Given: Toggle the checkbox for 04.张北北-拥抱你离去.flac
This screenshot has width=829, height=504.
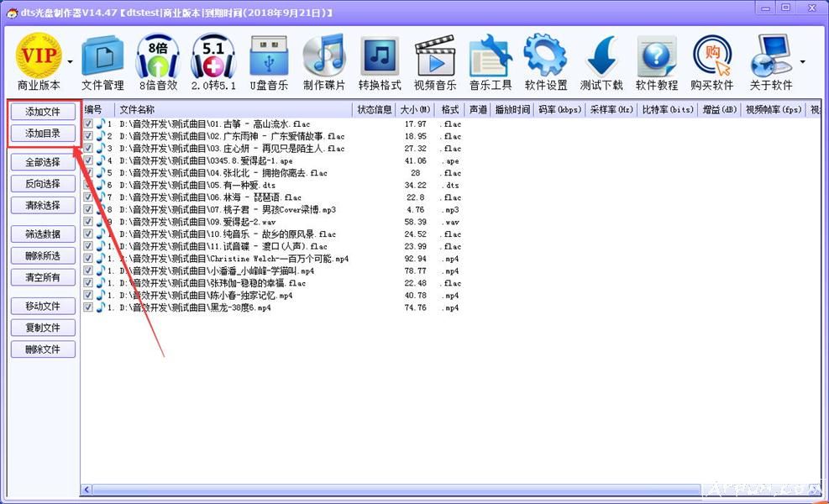Looking at the screenshot, I should pos(88,173).
